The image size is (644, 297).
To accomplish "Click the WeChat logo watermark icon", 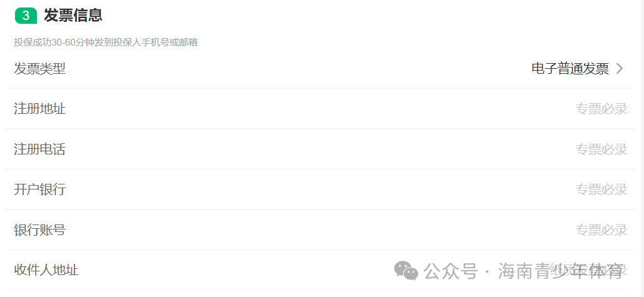I will coord(406,270).
